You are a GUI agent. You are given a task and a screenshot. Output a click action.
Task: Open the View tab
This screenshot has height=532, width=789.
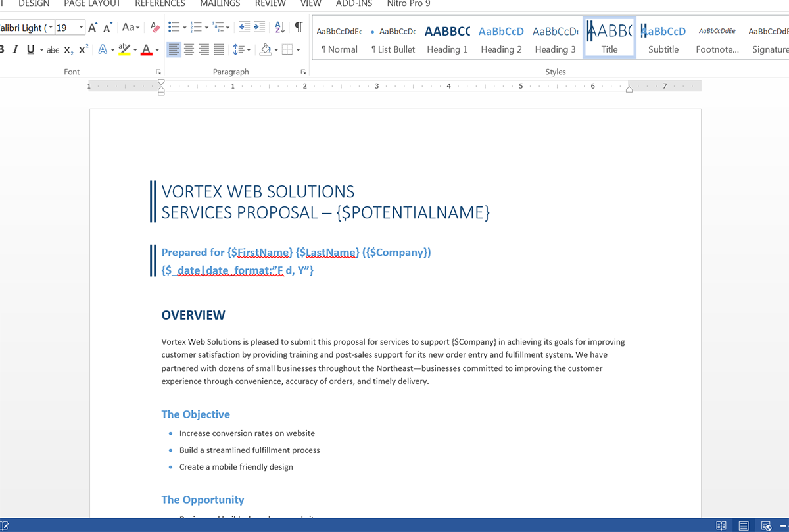coord(310,3)
